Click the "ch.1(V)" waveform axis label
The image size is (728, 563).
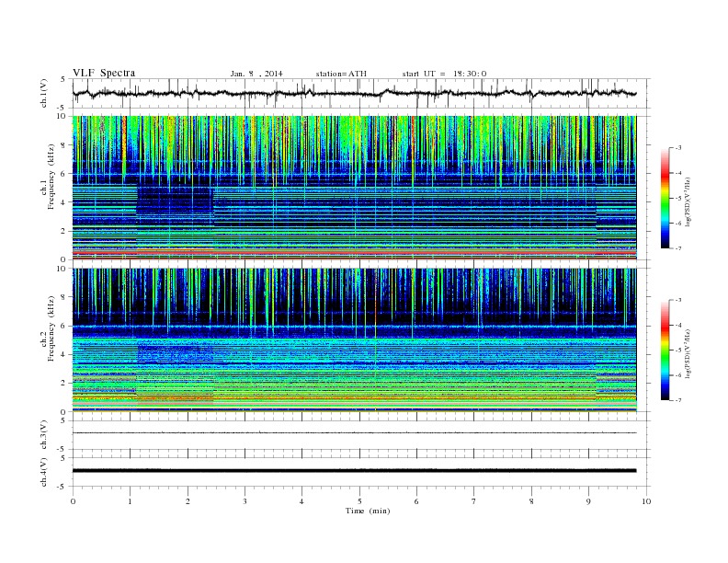(44, 93)
